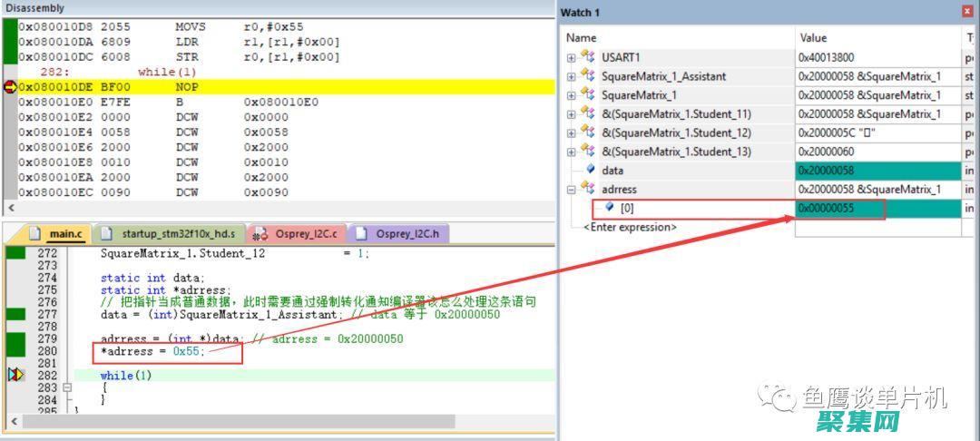Click the adrress pointer icon in Watch
This screenshot has width=980, height=441.
pos(588,189)
